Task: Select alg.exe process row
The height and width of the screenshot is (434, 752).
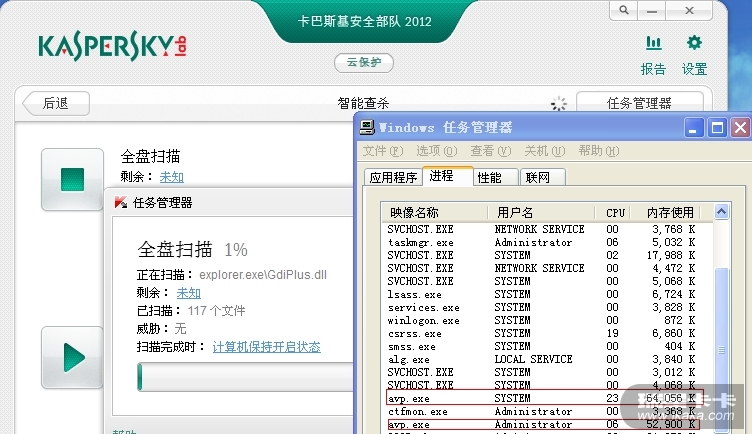Action: 541,359
